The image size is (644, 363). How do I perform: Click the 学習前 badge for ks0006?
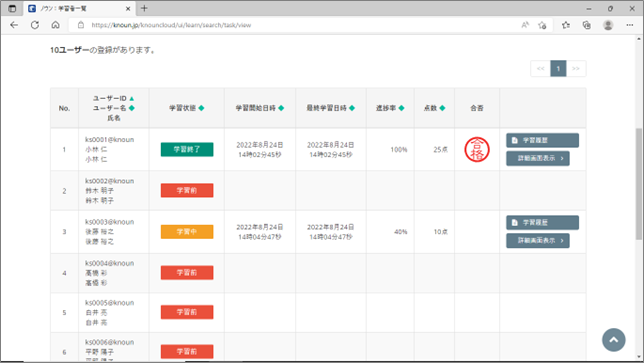187,352
